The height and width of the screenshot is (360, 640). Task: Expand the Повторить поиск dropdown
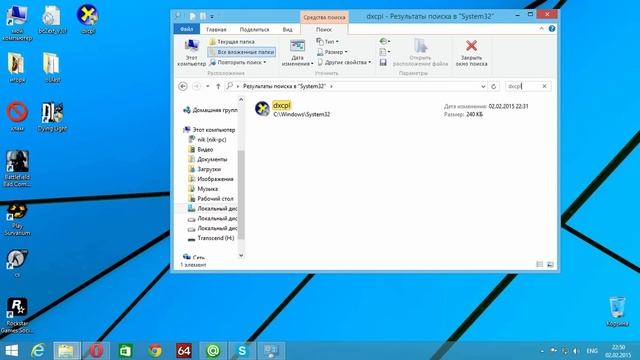click(x=238, y=62)
